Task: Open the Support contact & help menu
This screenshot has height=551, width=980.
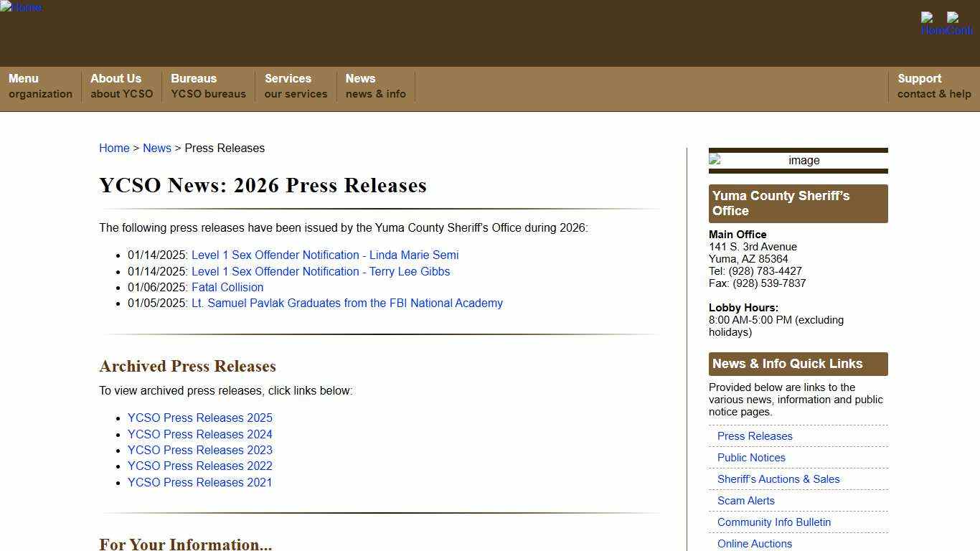Action: pos(933,86)
